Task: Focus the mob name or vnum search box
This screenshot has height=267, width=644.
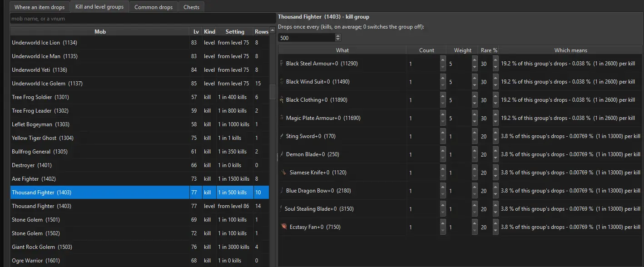Action: 142,19
